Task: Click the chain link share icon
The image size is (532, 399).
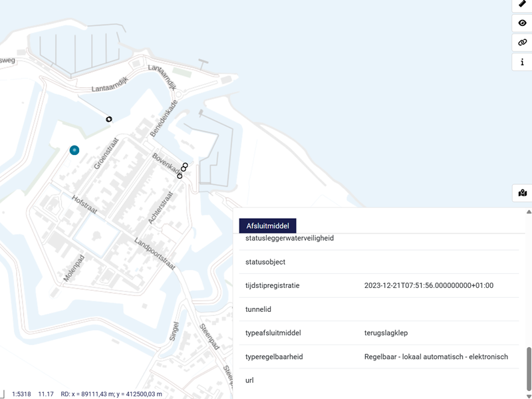Action: click(x=522, y=42)
